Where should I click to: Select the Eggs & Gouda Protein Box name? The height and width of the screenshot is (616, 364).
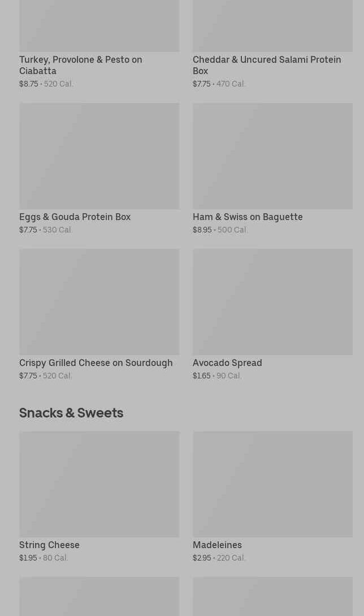click(75, 217)
